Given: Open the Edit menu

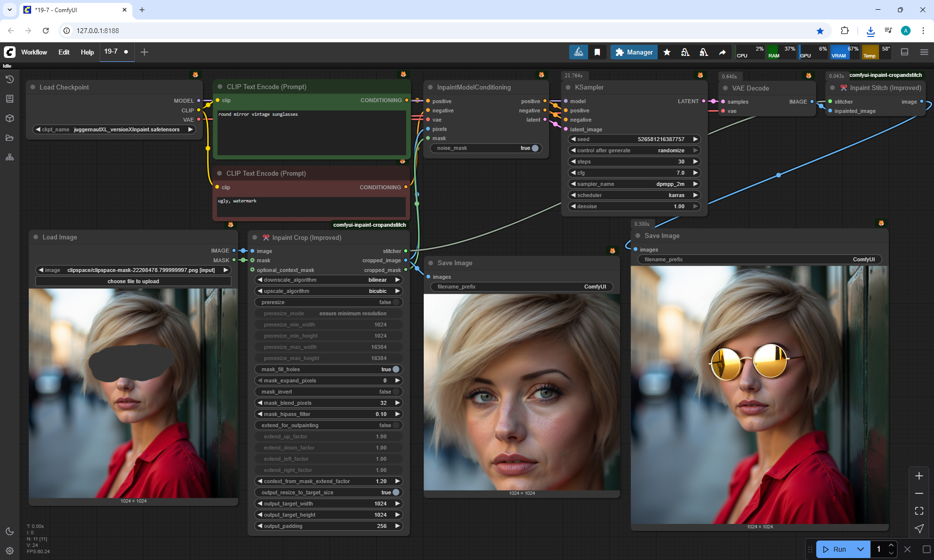Looking at the screenshot, I should [x=64, y=52].
